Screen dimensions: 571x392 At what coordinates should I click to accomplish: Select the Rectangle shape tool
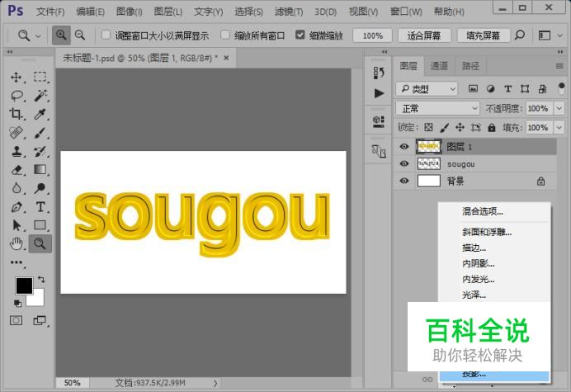[40, 225]
